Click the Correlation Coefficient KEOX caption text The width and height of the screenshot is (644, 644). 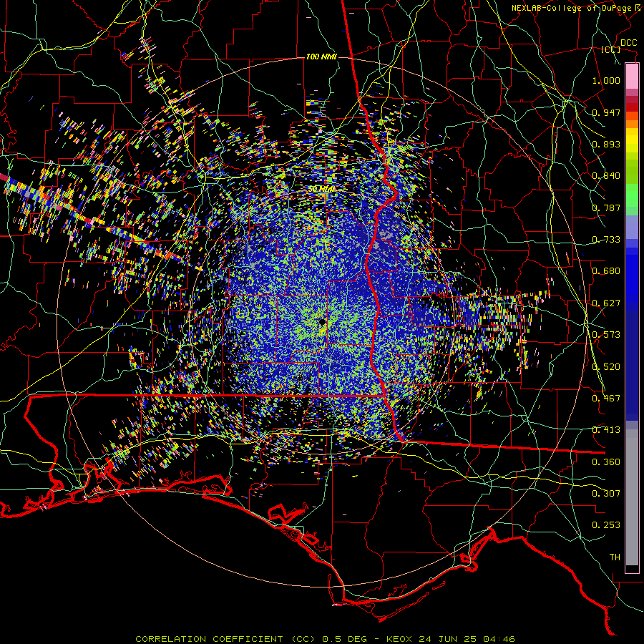click(325, 639)
